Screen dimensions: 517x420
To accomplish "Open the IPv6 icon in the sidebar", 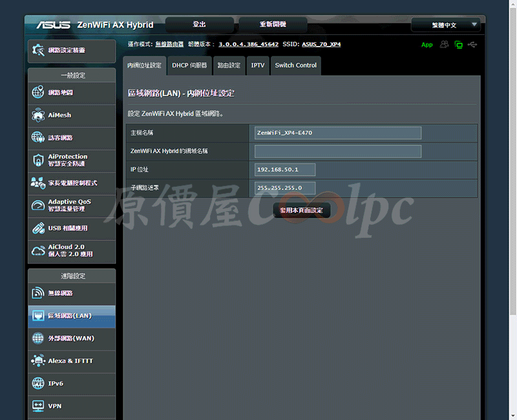I will [x=38, y=383].
